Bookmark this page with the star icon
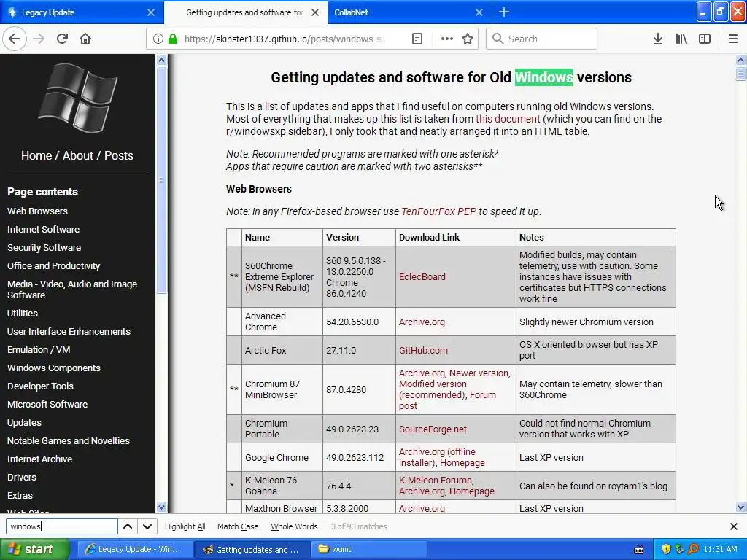 click(x=468, y=39)
